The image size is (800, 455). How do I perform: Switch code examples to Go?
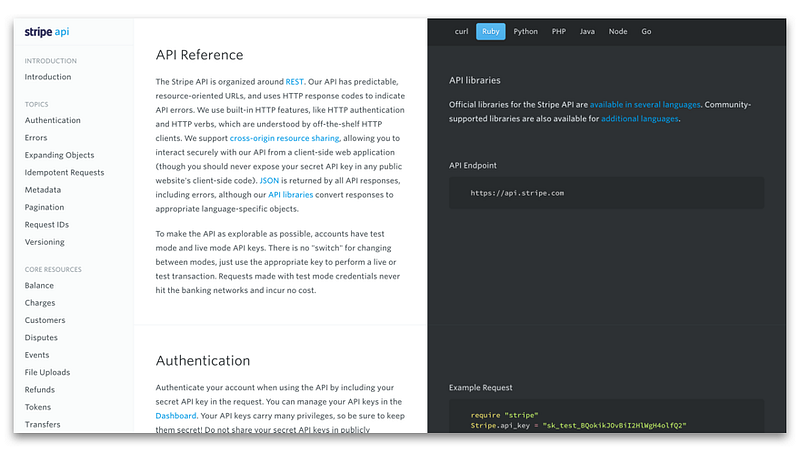point(646,32)
